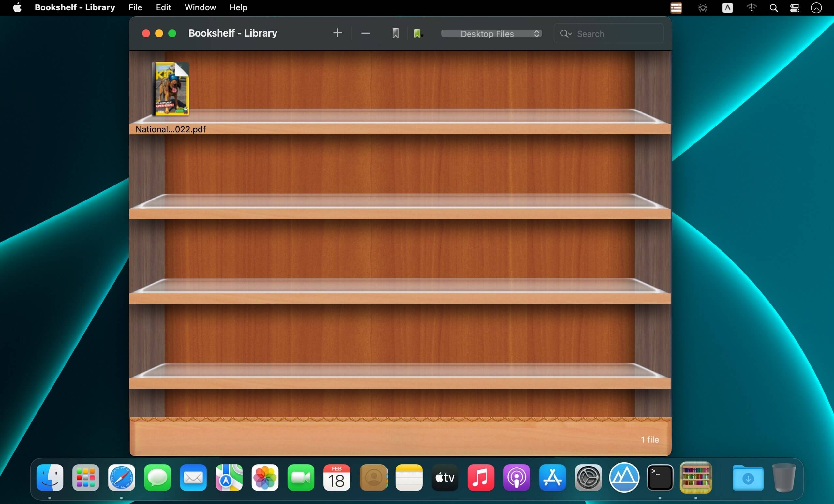
Task: Click the Bookshelf menu bar status icon
Action: pos(676,7)
